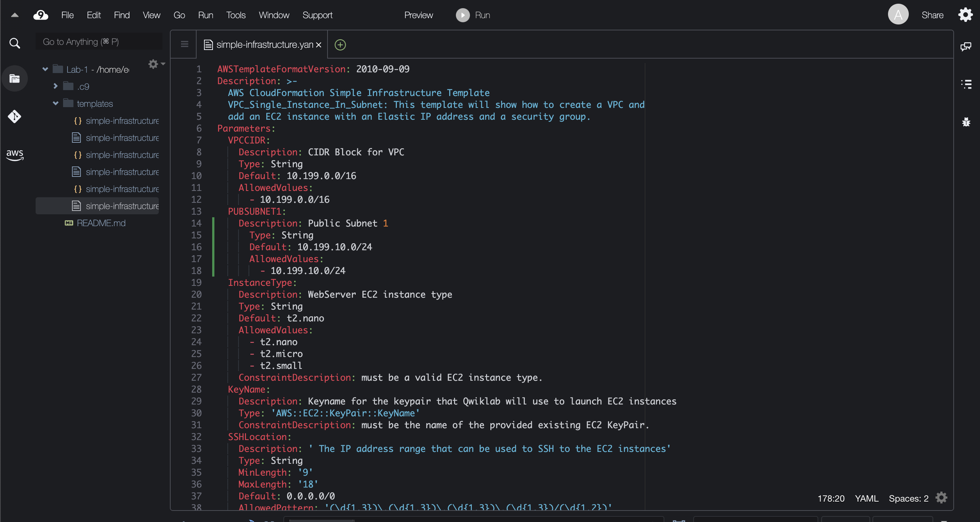Open the View menu
The height and width of the screenshot is (522, 980).
coord(151,15)
